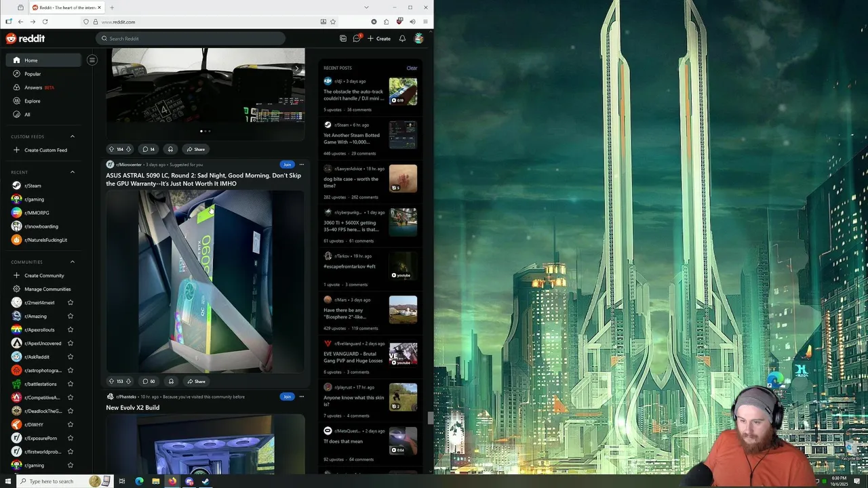Select Explore in the sidebar
868x488 pixels.
point(43,101)
